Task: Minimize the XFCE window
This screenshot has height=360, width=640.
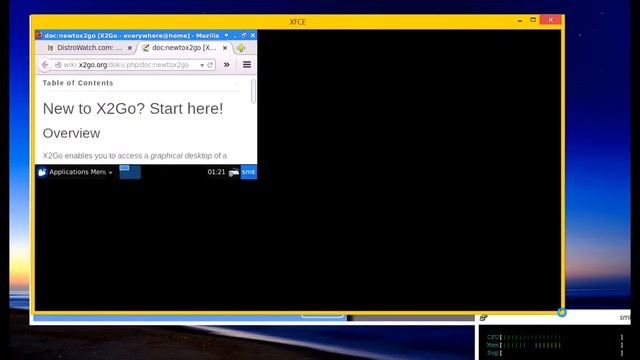Action: pos(520,20)
